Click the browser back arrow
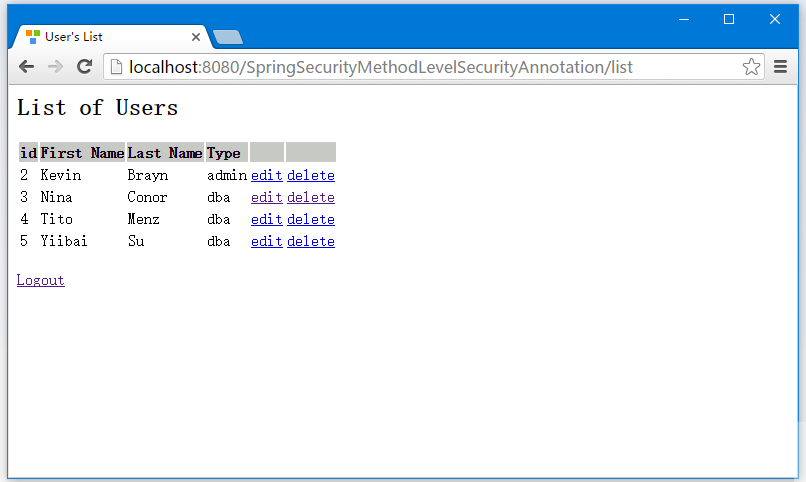 coord(26,67)
